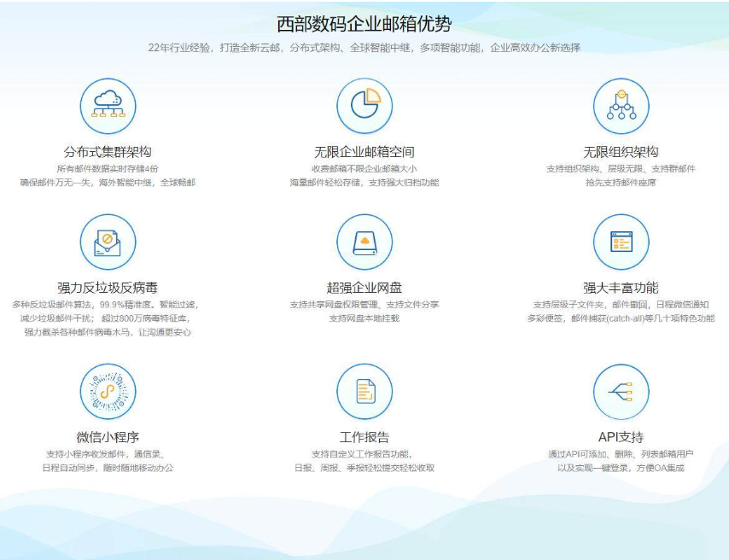
Task: Click the 西部数码企业邮箱优势 page title
Action: (364, 24)
